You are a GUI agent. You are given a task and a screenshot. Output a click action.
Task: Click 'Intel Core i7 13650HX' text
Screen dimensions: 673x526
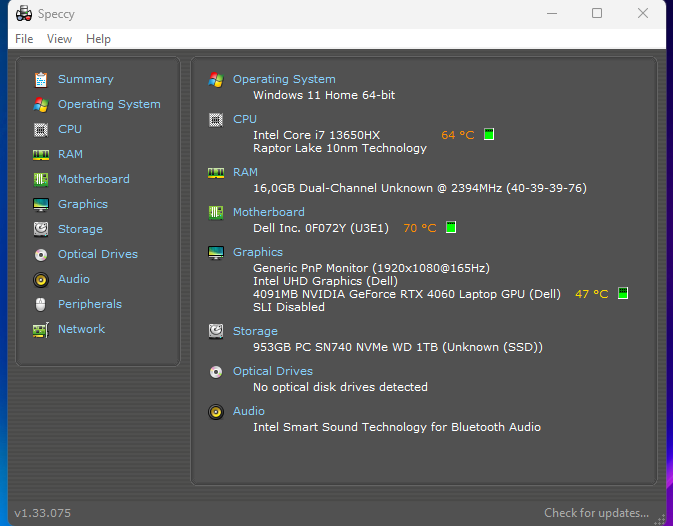[x=316, y=135]
